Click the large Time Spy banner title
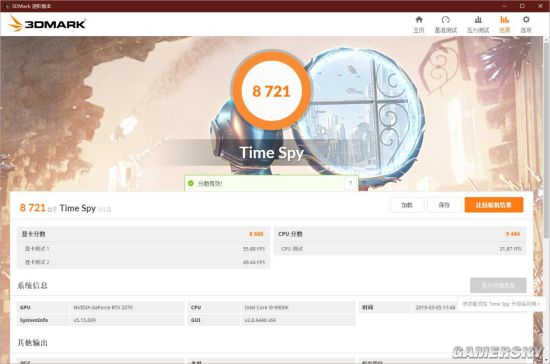The width and height of the screenshot is (550, 364). click(x=271, y=153)
